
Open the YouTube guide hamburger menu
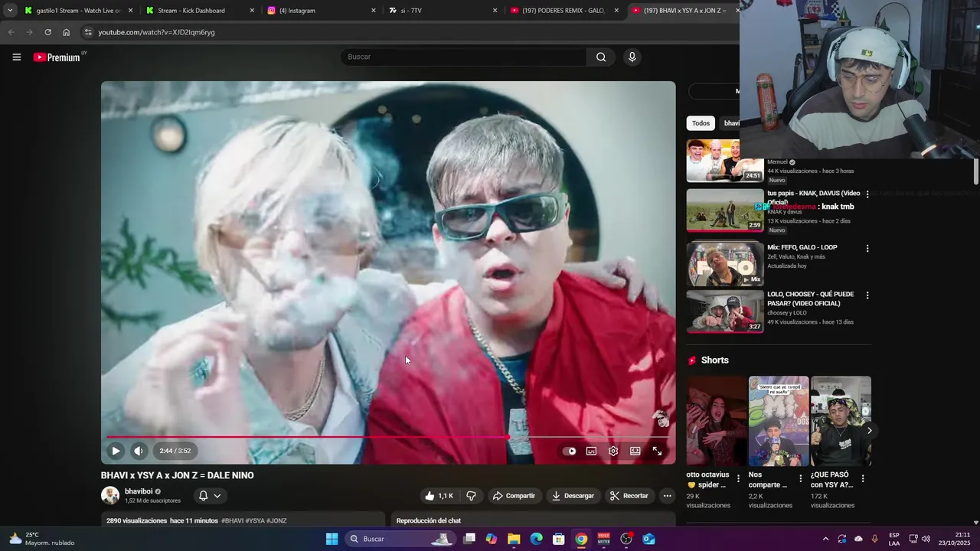tap(16, 57)
